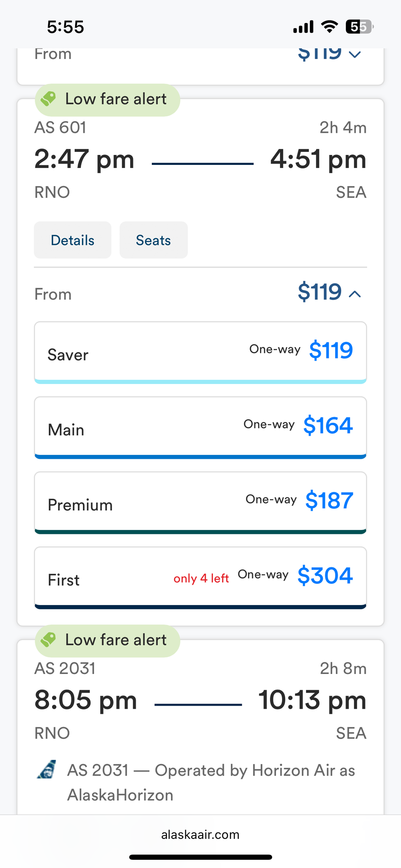Select the Premium fare for $187
The image size is (401, 868).
point(200,503)
